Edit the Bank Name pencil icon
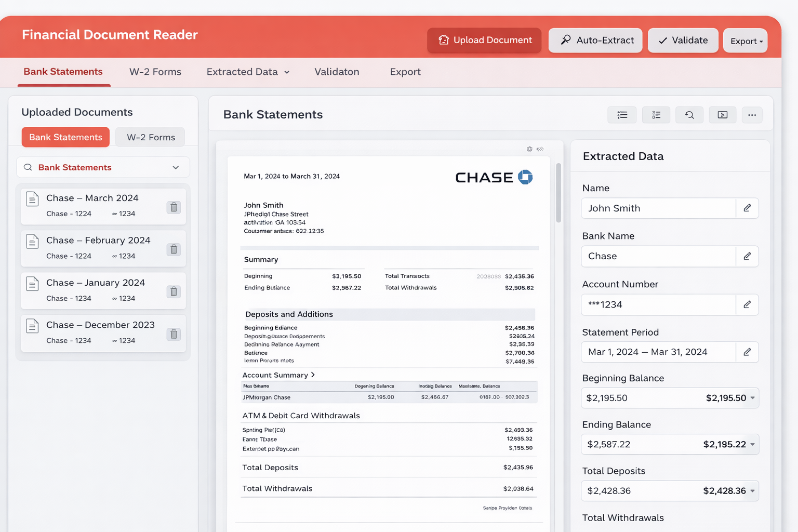 747,256
